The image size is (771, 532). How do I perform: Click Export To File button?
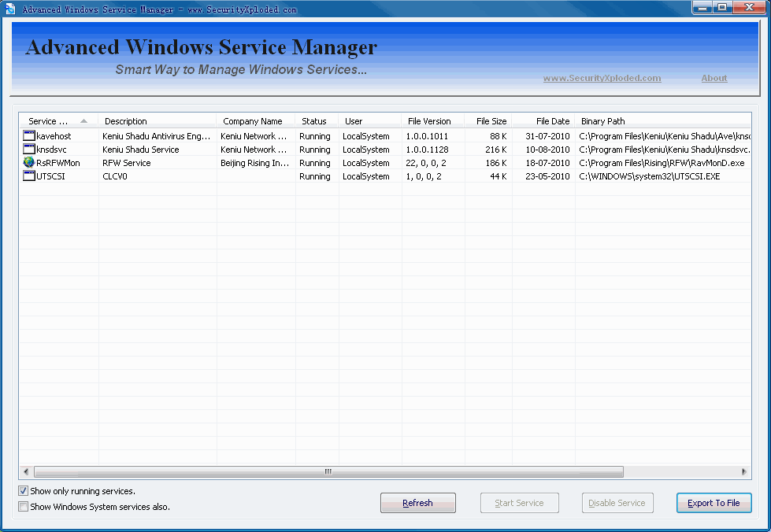[x=714, y=503]
